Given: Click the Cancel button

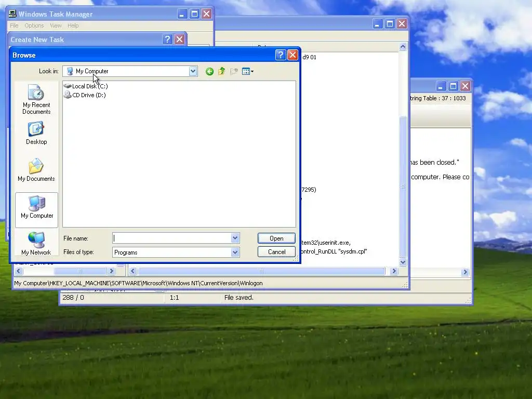Looking at the screenshot, I should (276, 252).
